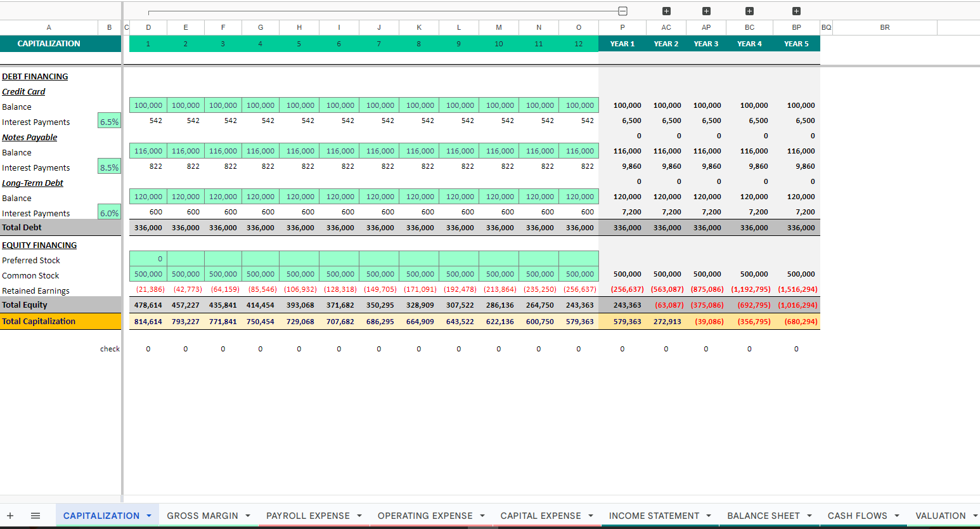Expand the column group above column BP
Viewport: 980px width, 529px height.
coord(796,11)
